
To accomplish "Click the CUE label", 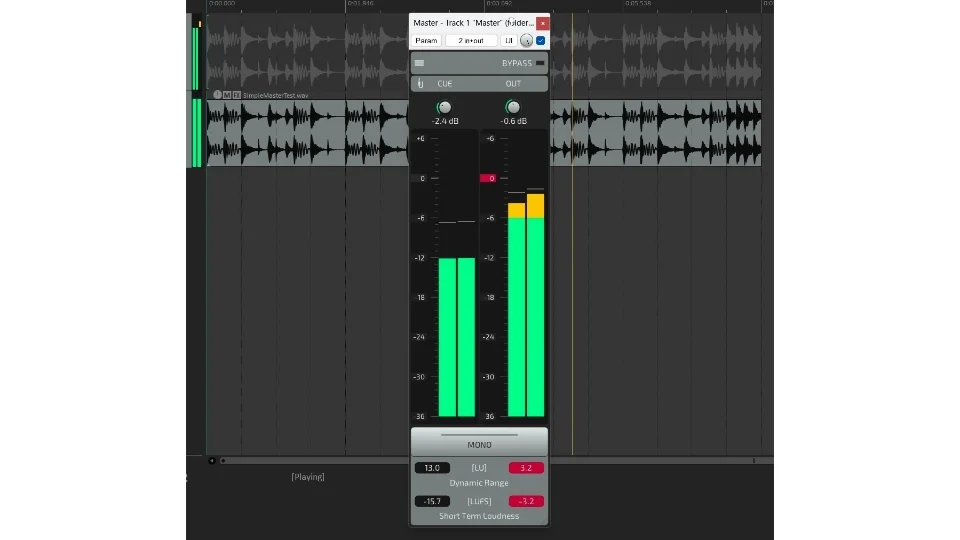I will tap(444, 84).
